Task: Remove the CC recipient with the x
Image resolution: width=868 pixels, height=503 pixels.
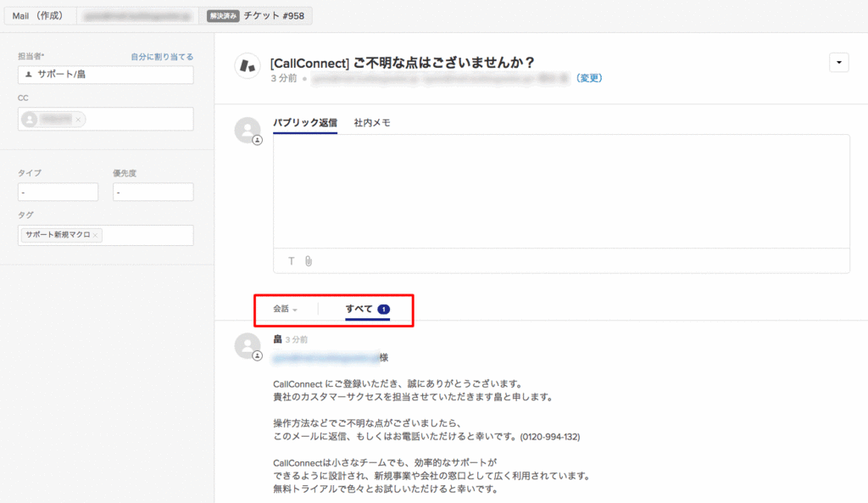Action: click(x=78, y=119)
